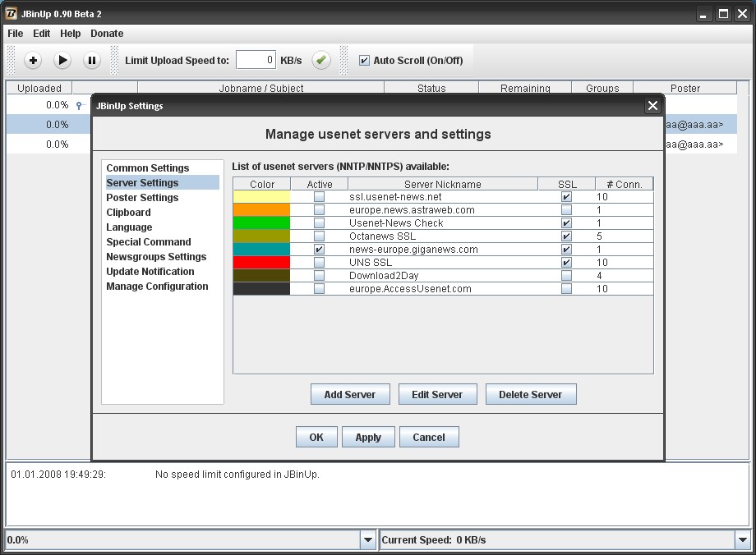The image size is (756, 555).
Task: Click the Delete Server button
Action: click(530, 395)
